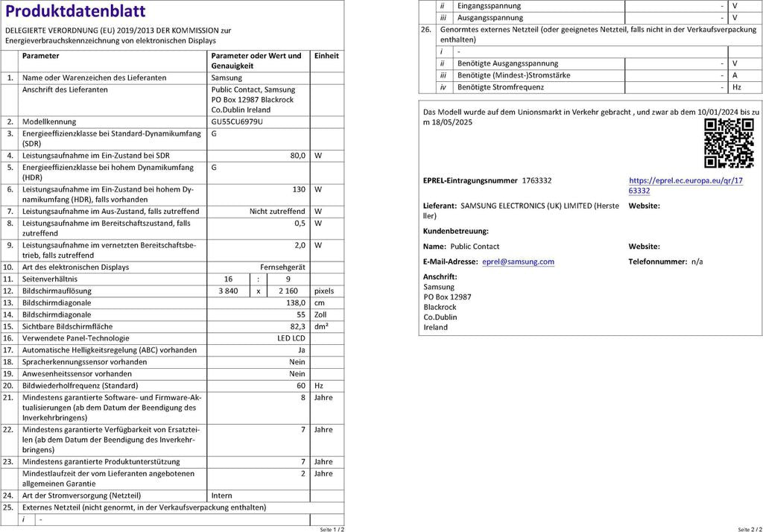This screenshot has width=763, height=532.
Task: Select the registration number 1763332
Action: 536,180
